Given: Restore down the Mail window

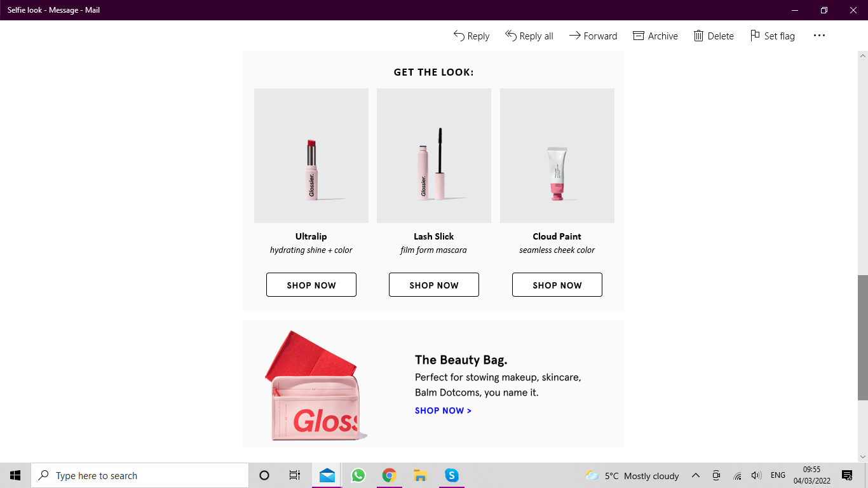Looking at the screenshot, I should (824, 10).
